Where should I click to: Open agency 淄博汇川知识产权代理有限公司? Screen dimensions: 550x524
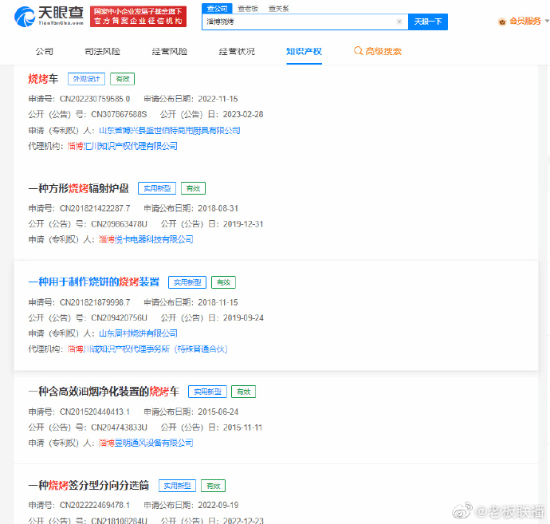click(122, 146)
